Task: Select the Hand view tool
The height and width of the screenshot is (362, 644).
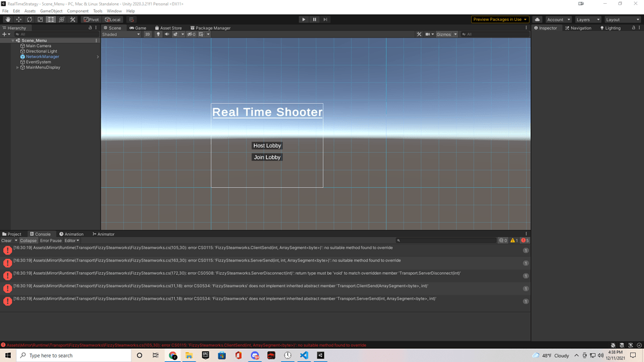Action: (8, 19)
